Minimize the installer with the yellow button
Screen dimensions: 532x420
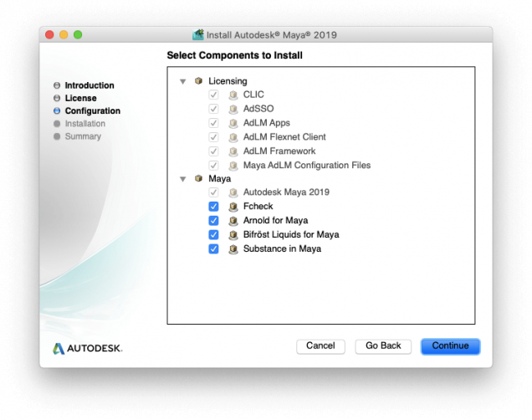(64, 34)
